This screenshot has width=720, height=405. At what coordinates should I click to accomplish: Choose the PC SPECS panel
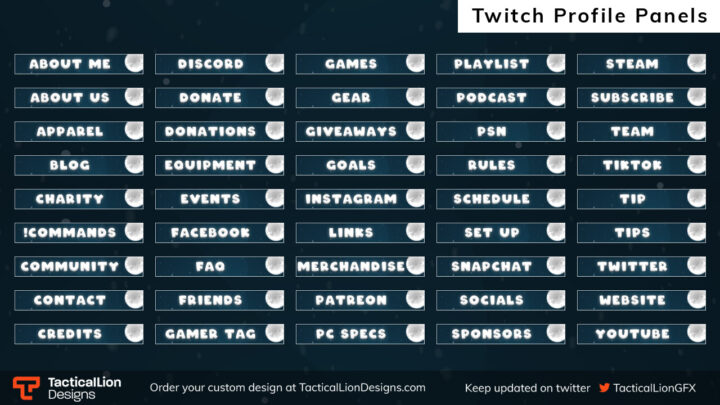pos(360,334)
